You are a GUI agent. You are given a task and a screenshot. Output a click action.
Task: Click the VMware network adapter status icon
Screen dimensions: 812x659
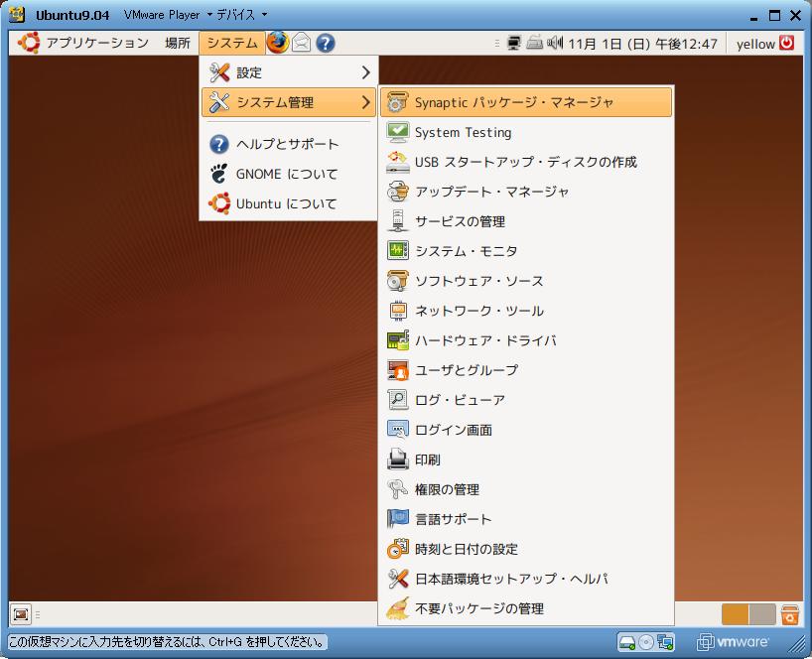(665, 642)
